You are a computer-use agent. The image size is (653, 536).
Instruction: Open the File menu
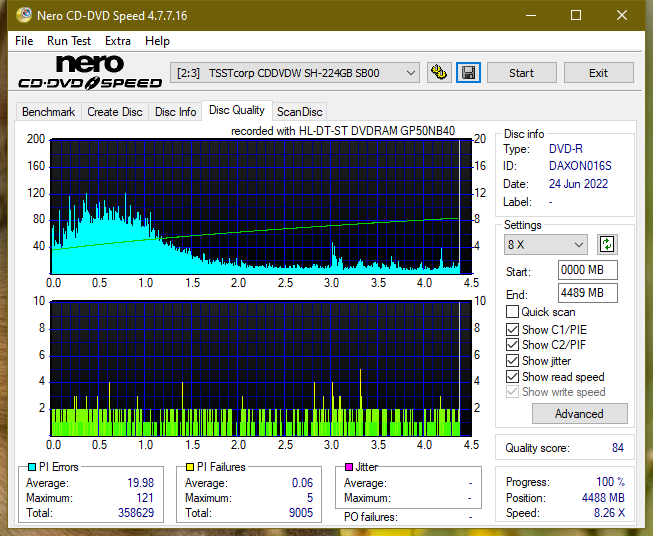pyautogui.click(x=24, y=41)
